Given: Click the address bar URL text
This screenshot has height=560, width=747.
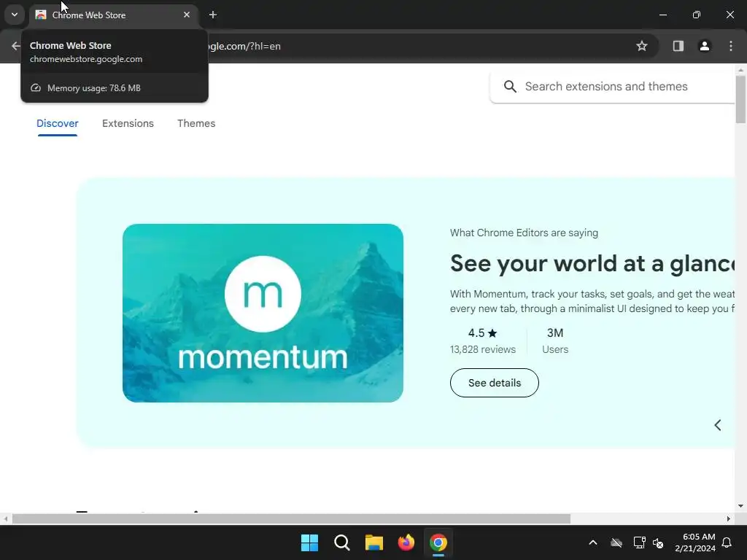Looking at the screenshot, I should (x=244, y=46).
